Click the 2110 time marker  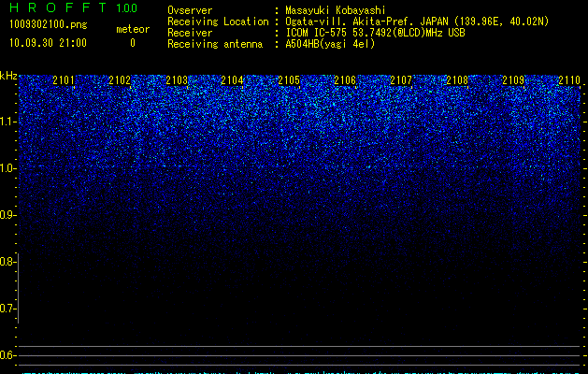(569, 79)
